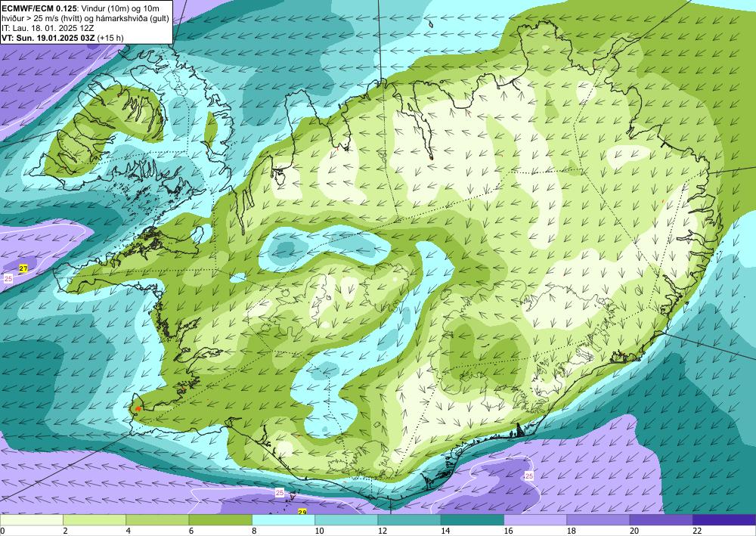Click the legend value '16'
This screenshot has height=536, width=756.
[x=508, y=531]
